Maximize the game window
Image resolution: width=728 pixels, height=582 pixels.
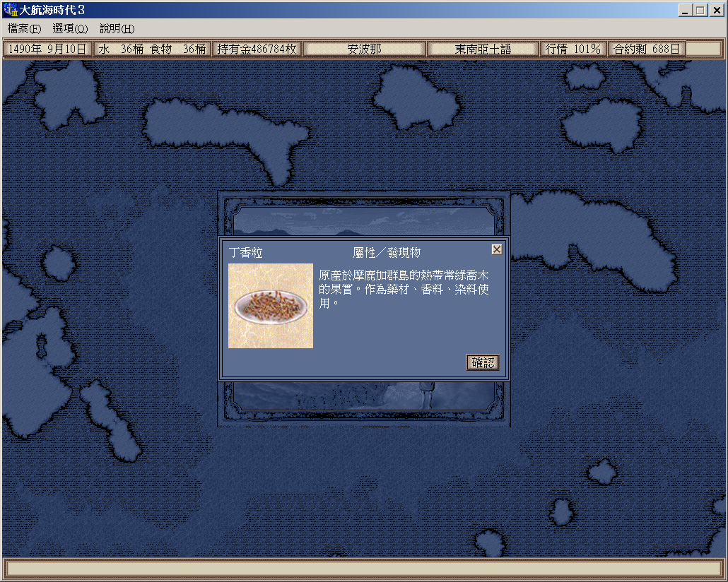[x=700, y=11]
